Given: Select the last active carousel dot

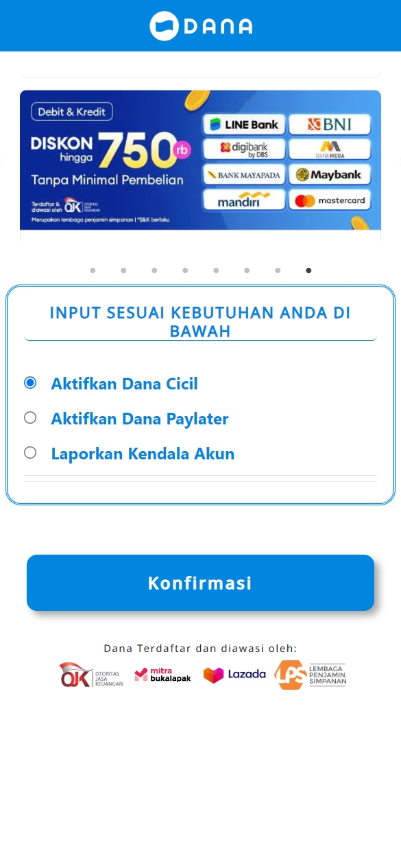Looking at the screenshot, I should pyautogui.click(x=308, y=270).
